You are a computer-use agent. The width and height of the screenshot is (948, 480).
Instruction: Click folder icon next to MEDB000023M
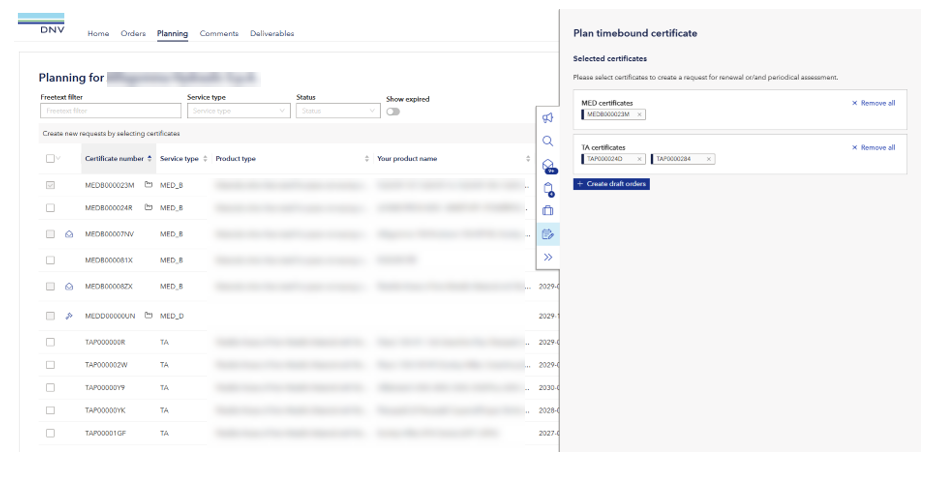[x=148, y=185]
